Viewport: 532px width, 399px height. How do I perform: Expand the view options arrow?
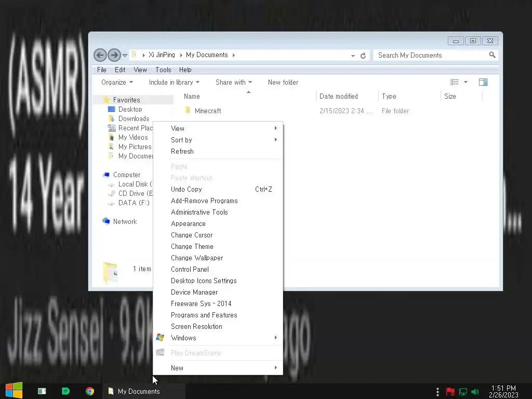pos(465,82)
